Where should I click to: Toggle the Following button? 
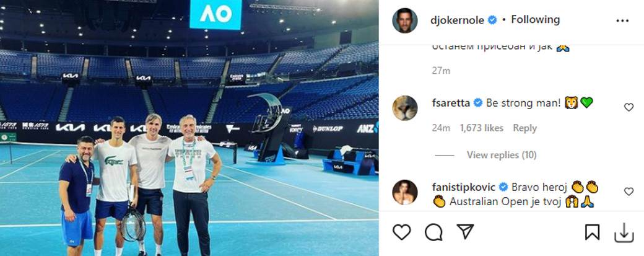(535, 20)
